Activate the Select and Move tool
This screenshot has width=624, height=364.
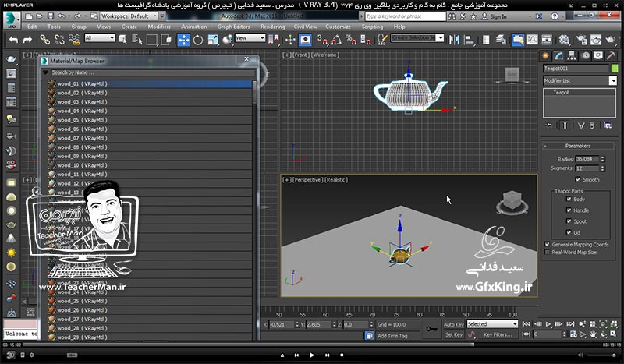tap(183, 40)
